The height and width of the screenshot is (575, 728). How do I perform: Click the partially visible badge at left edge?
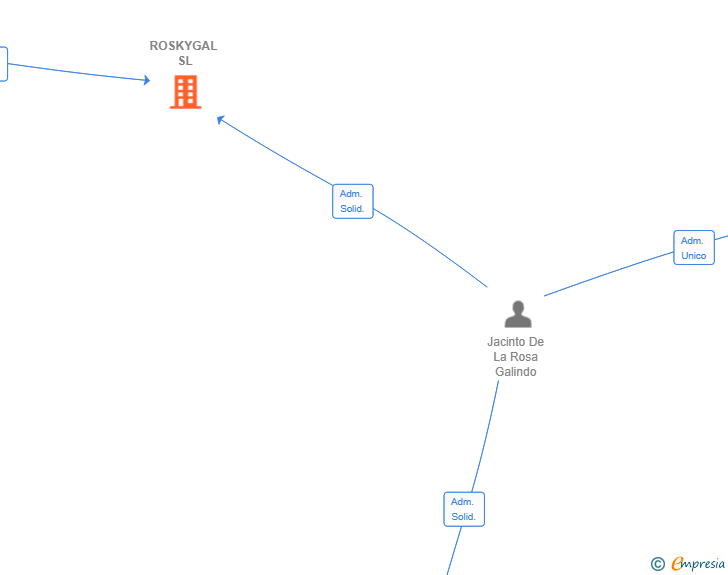click(3, 64)
